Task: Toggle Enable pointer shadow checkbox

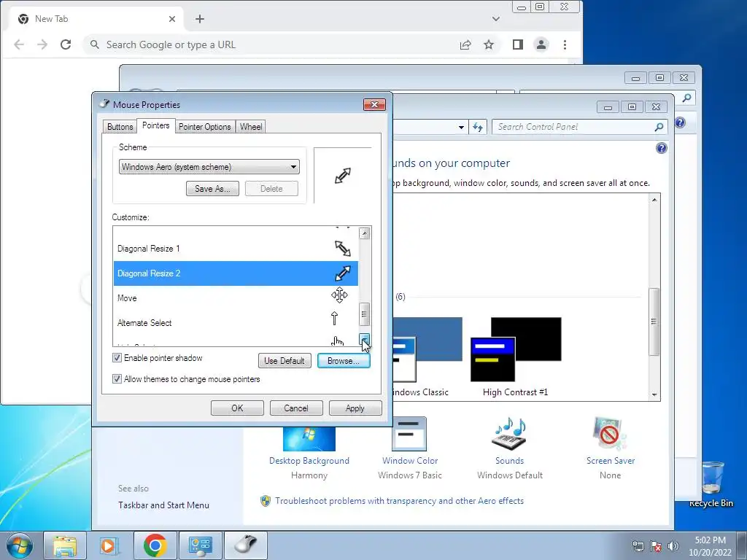Action: (117, 357)
